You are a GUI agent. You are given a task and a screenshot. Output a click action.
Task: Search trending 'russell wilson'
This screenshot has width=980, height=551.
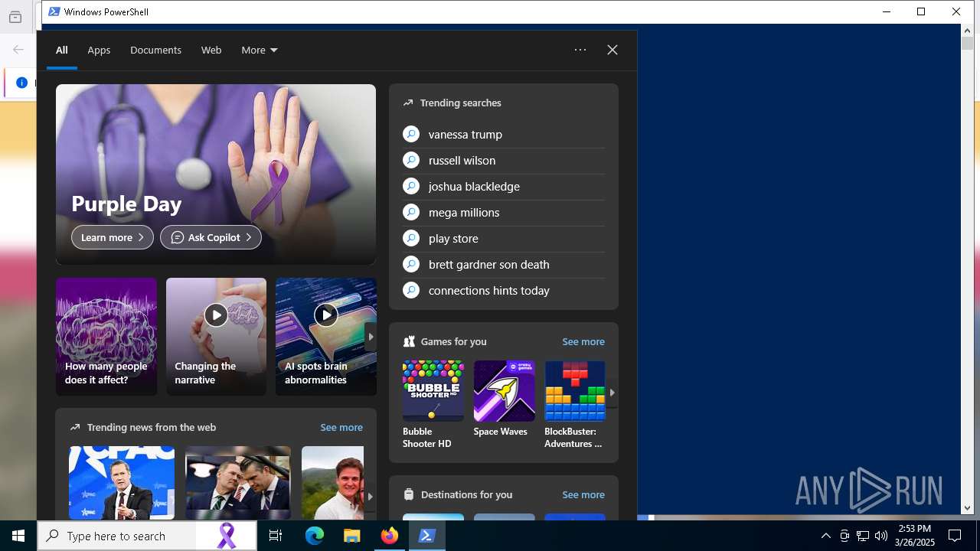tap(462, 160)
